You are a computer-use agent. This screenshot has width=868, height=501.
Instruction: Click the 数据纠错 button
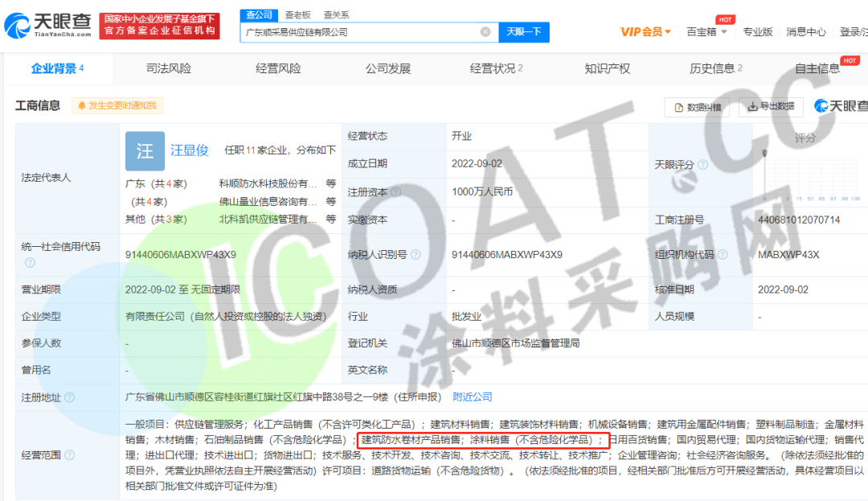tap(697, 107)
